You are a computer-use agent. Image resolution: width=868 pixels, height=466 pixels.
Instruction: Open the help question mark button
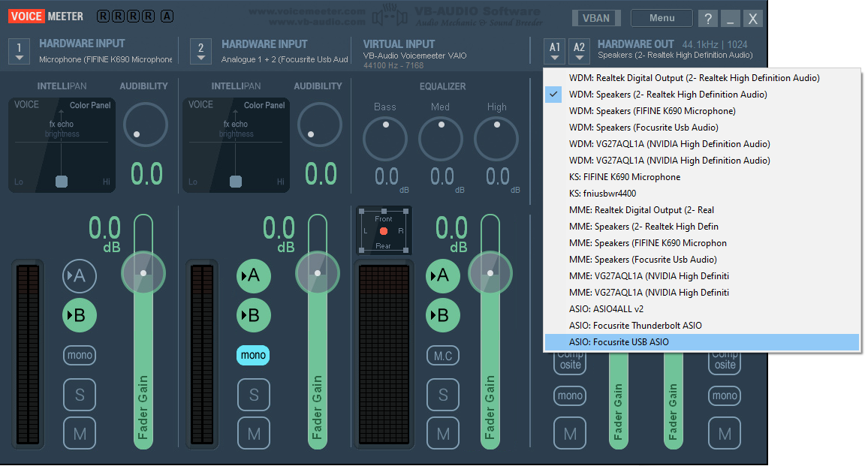[707, 18]
